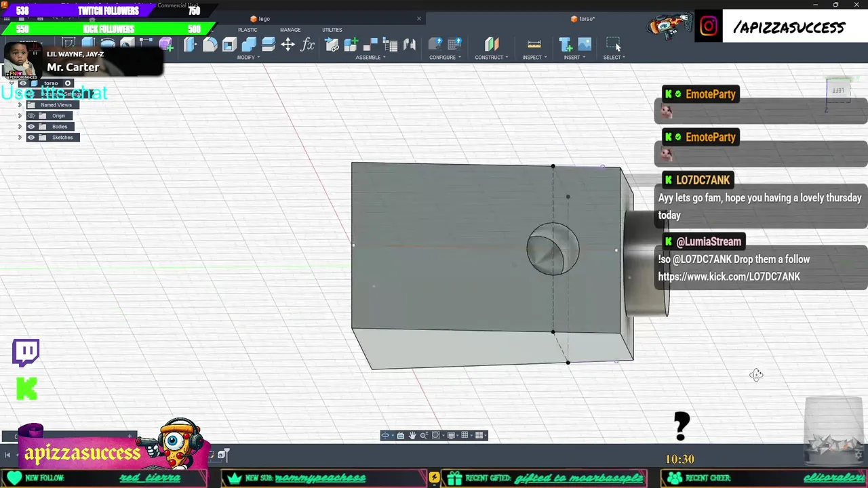The image size is (868, 488).
Task: Open the ASSEMBLE dropdown menu
Action: tap(370, 58)
